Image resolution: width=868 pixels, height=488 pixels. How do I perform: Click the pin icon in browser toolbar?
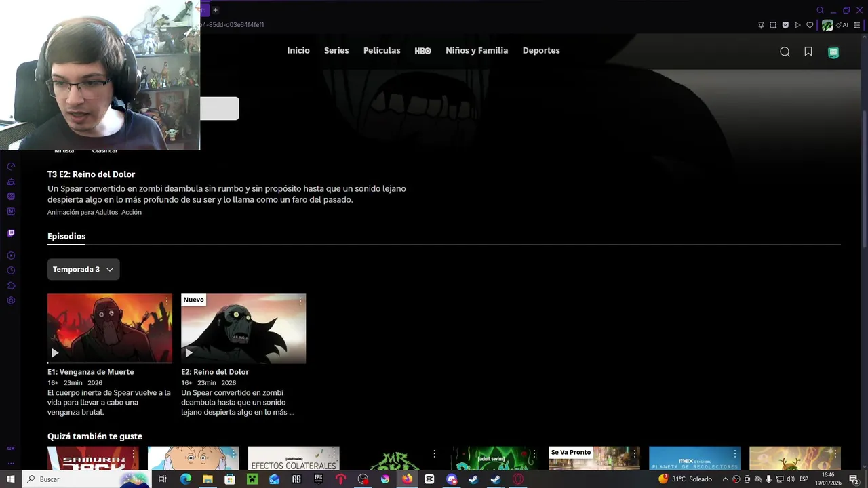pyautogui.click(x=761, y=25)
